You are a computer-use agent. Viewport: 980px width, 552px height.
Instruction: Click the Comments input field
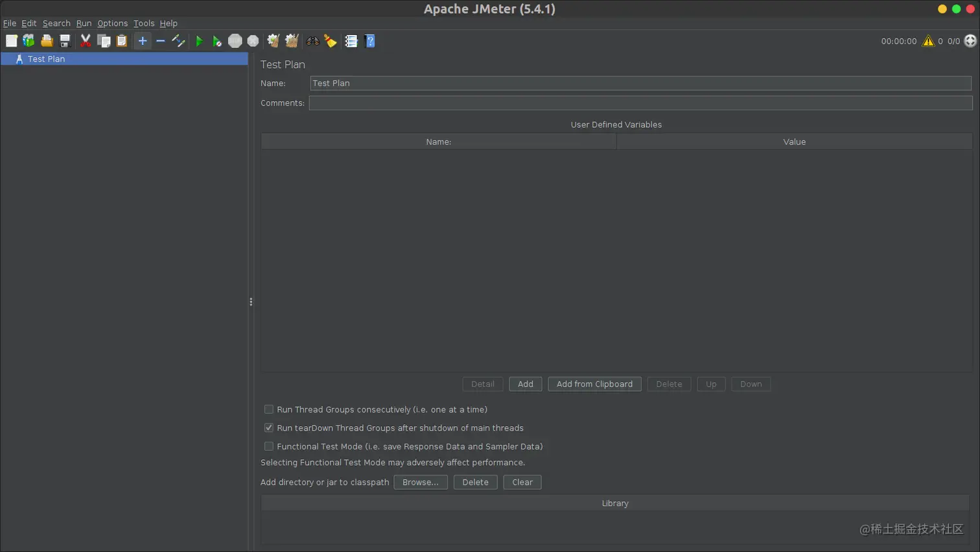(640, 103)
